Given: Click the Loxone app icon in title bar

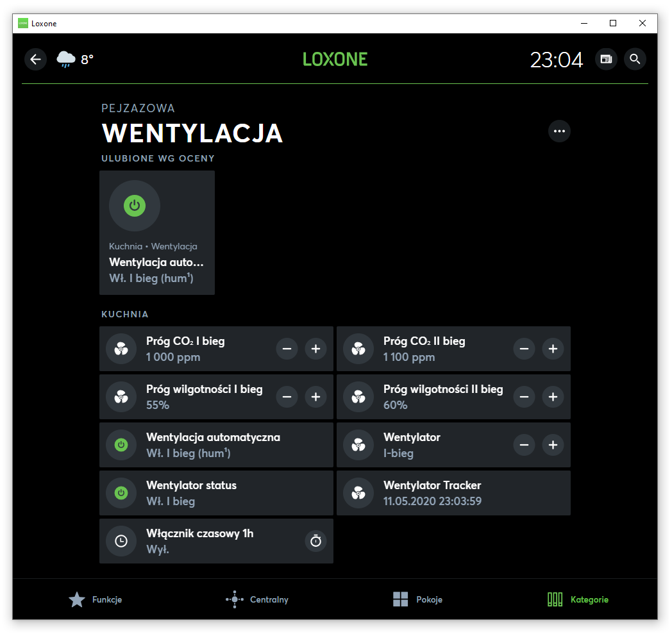Looking at the screenshot, I should [x=23, y=23].
